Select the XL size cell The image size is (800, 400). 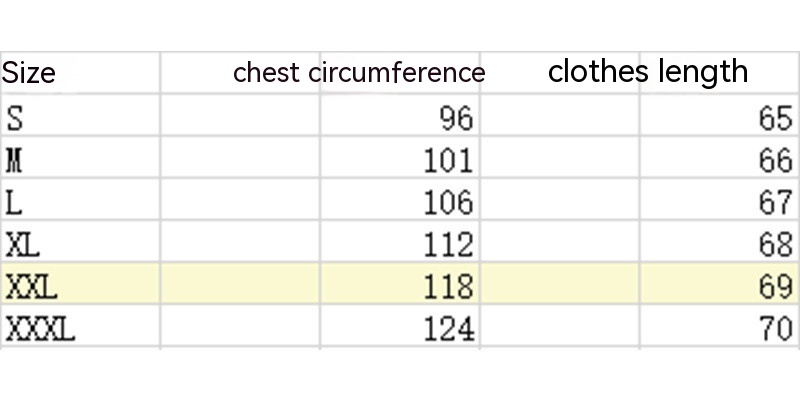[x=23, y=244]
